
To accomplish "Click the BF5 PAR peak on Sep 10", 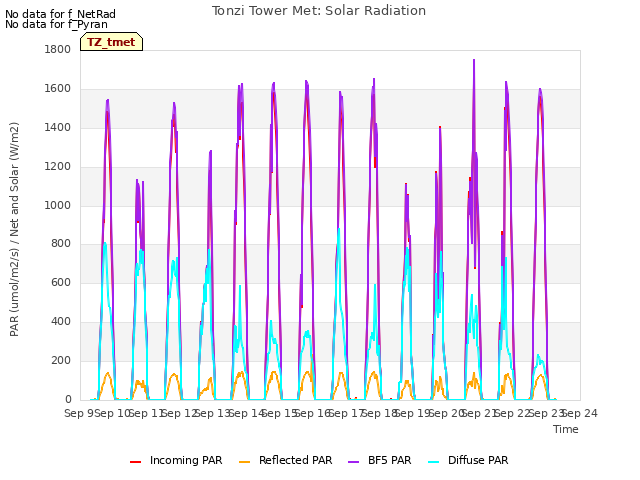I will 108,100.
